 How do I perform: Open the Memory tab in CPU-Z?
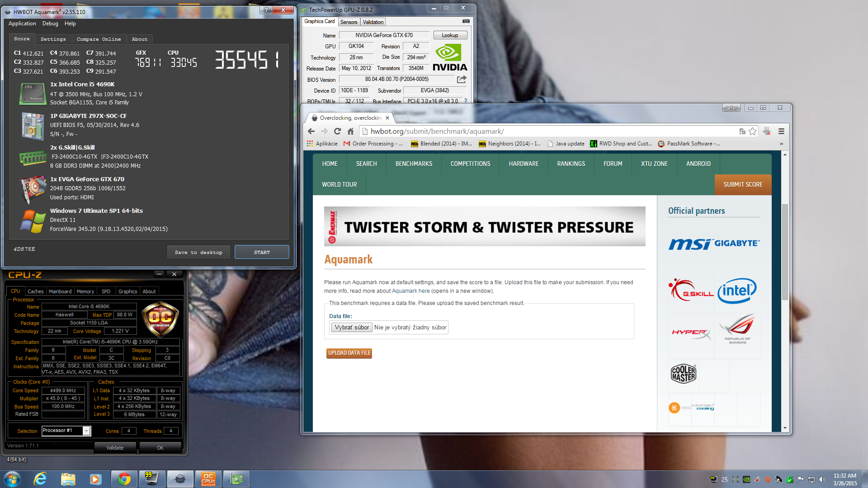point(85,291)
